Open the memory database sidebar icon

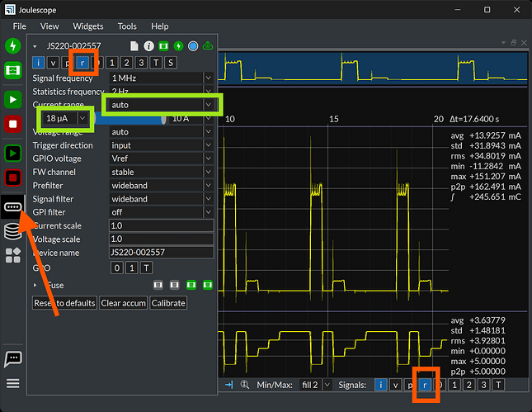pos(13,231)
